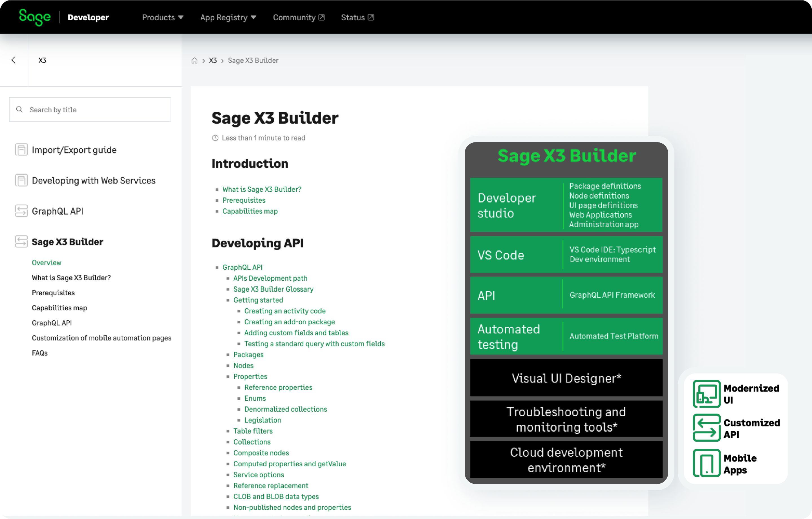Click the back chevron beside X3

(x=14, y=60)
